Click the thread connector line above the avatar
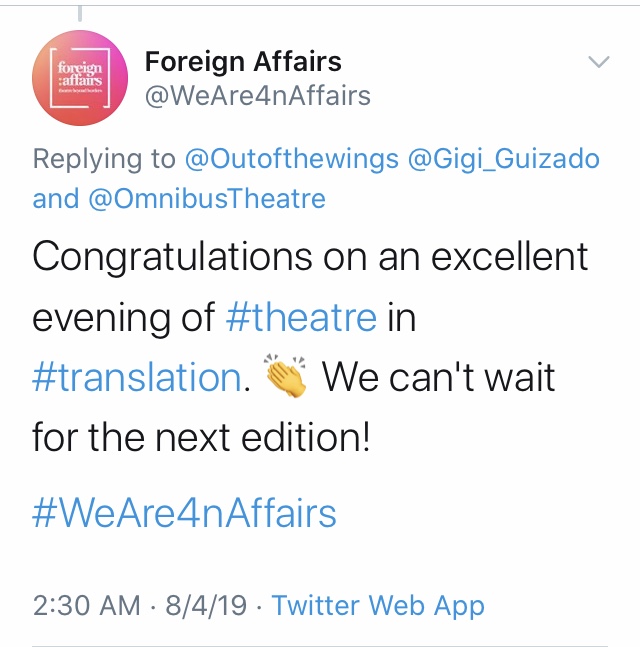The width and height of the screenshot is (640, 647). [x=80, y=13]
